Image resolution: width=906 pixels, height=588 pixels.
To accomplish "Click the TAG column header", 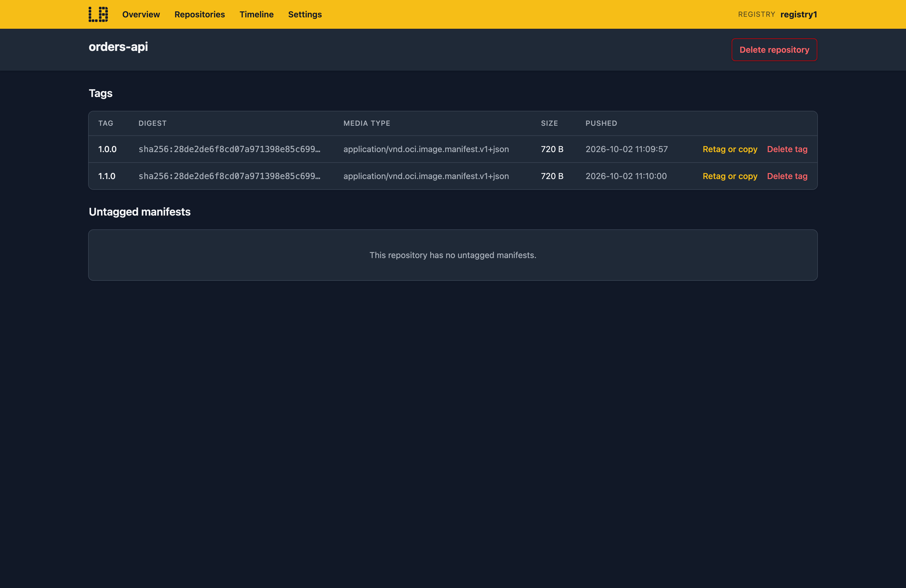I will click(x=106, y=123).
